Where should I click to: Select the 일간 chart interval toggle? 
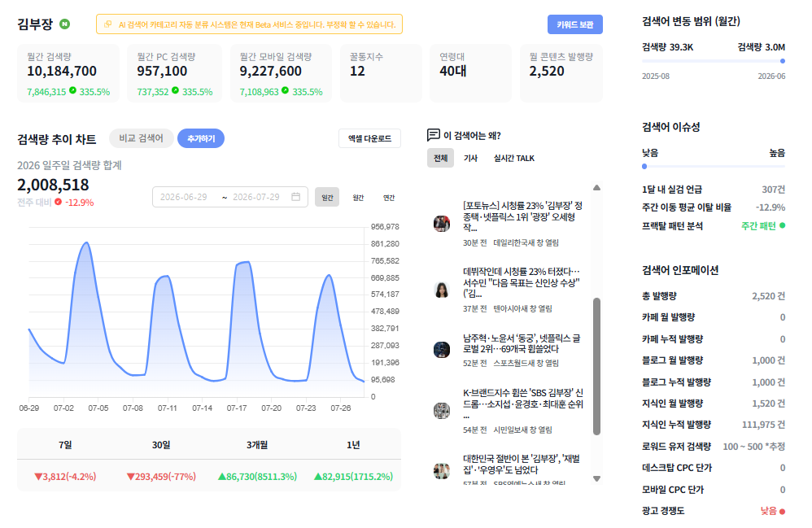(327, 197)
